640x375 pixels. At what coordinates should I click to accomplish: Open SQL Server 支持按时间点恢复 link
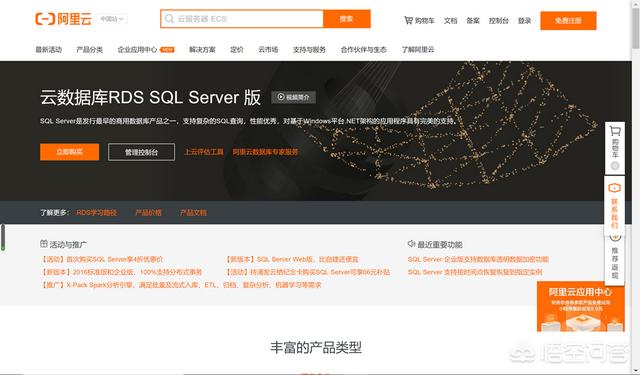475,272
